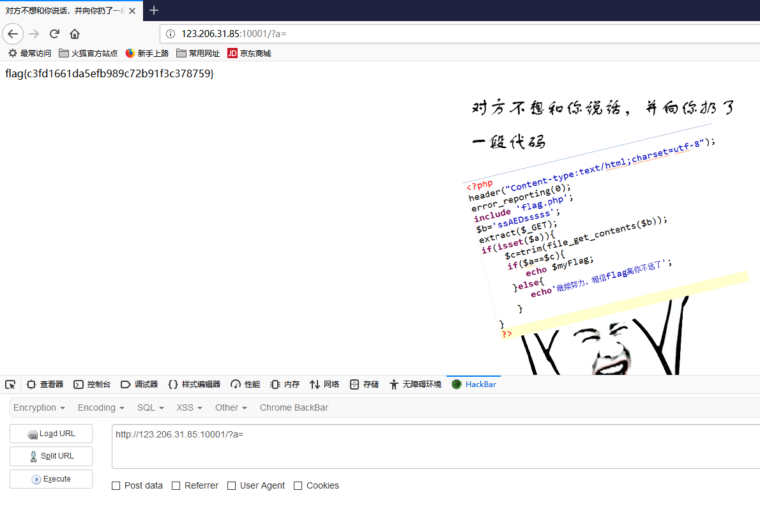
Task: Enable the Post data checkbox
Action: click(x=116, y=485)
